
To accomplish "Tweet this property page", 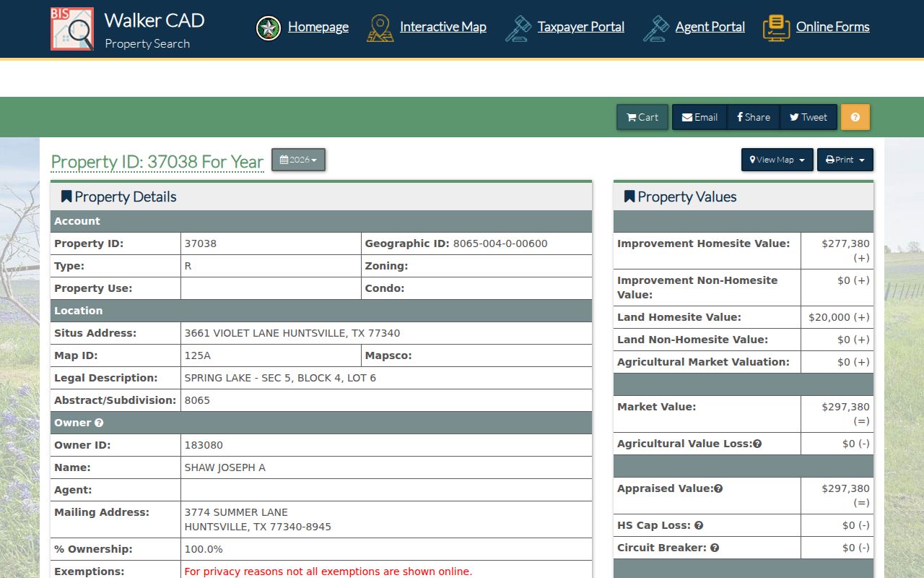I will point(808,117).
